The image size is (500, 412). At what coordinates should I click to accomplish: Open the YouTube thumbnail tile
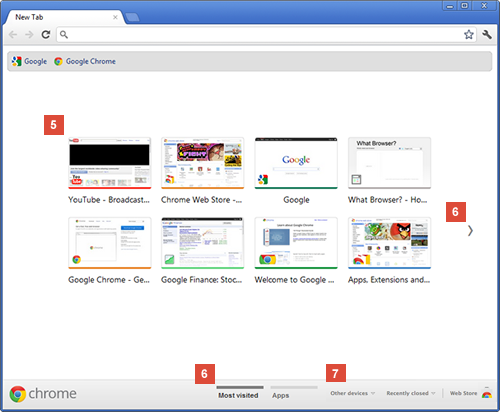110,163
